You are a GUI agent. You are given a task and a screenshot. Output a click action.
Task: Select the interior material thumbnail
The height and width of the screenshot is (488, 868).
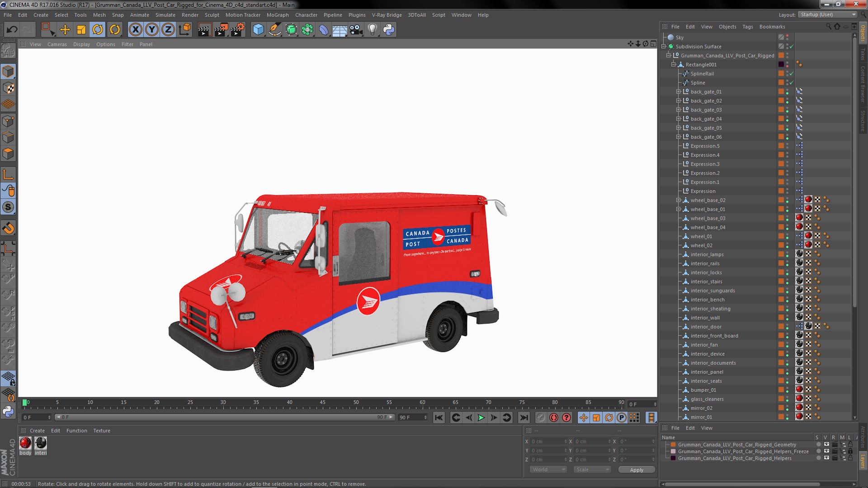coord(41,443)
